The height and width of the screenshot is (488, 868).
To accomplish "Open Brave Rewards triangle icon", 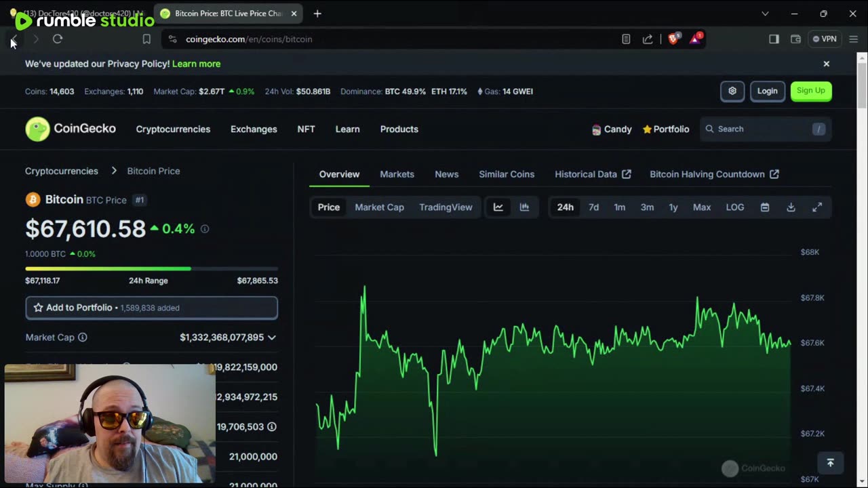I will tap(696, 39).
